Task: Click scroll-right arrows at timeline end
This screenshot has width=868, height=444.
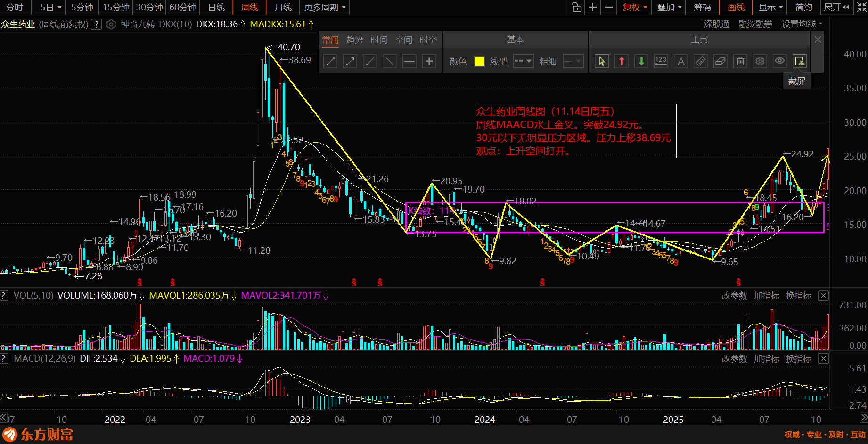Action: pos(864,418)
